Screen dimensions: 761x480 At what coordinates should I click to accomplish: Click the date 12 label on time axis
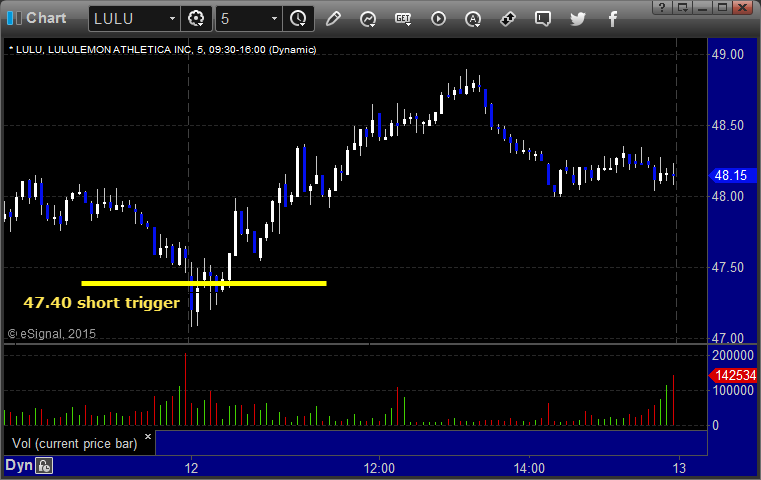tap(191, 468)
